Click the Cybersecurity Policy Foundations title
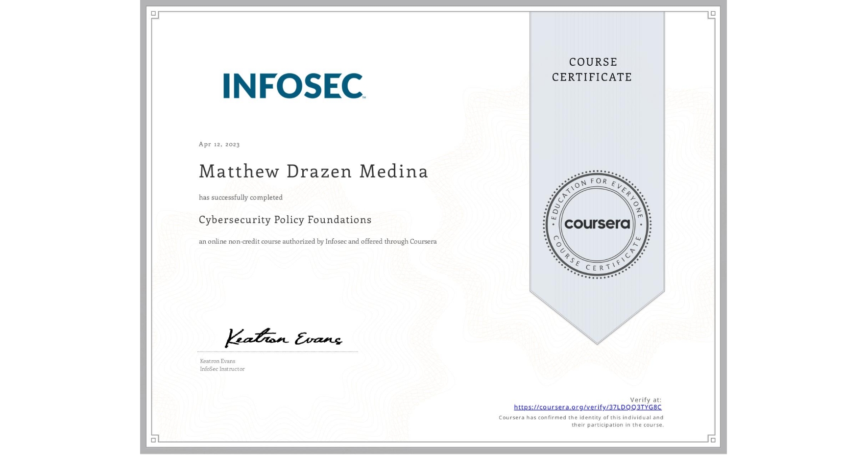Screen dimensions: 868x455 pos(285,220)
